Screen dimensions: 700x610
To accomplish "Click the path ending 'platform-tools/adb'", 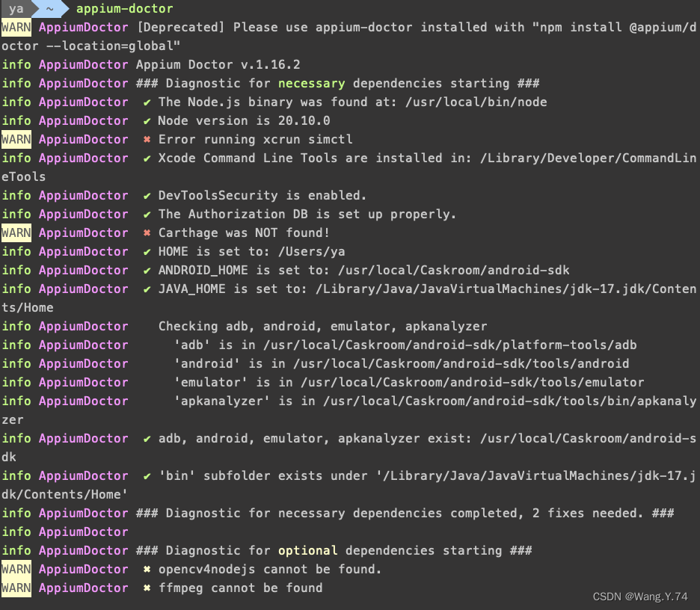I will tap(450, 345).
